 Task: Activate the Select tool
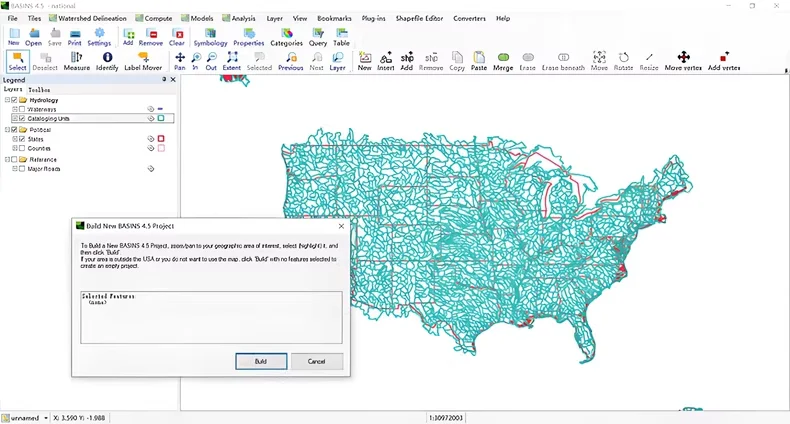coord(18,61)
